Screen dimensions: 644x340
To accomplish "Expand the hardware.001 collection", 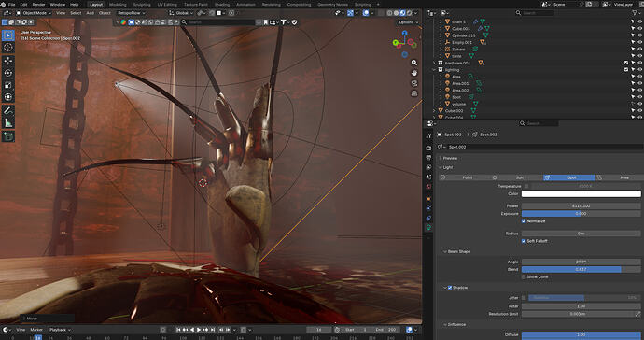I will (x=434, y=63).
